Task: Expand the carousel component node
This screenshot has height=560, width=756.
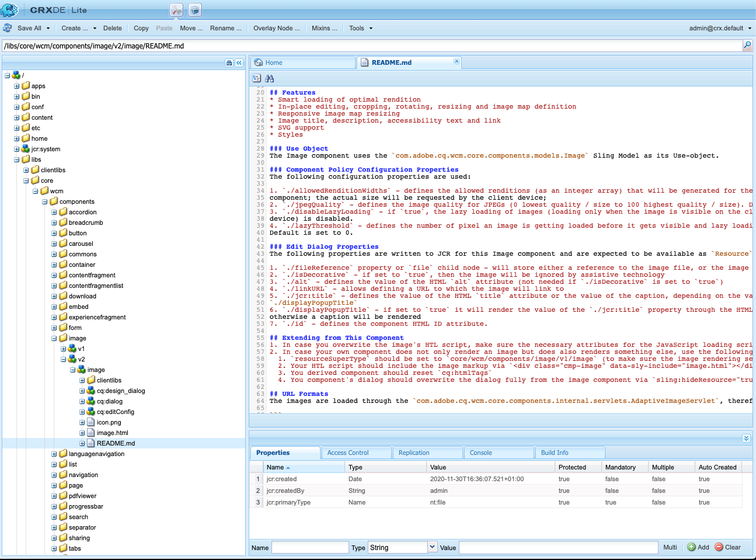Action: [54, 244]
